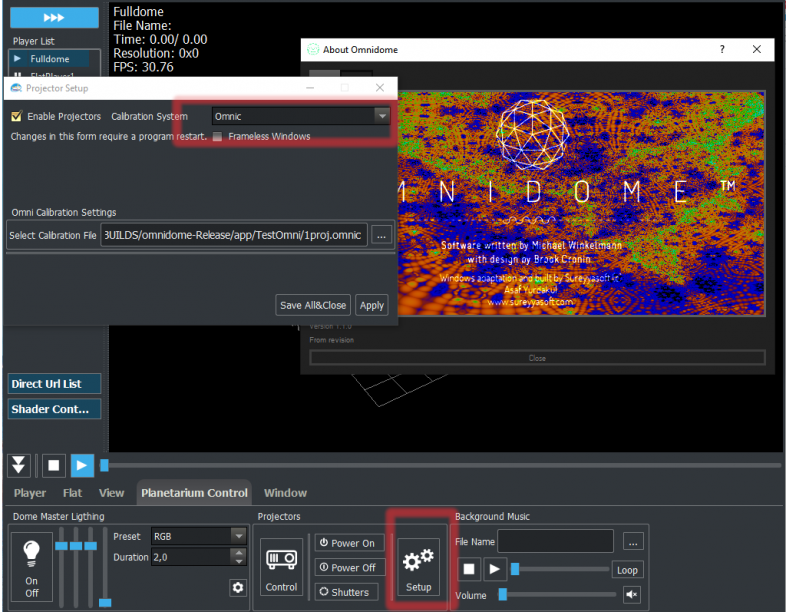
Task: Open projector Setup with the gears icon
Action: (419, 567)
